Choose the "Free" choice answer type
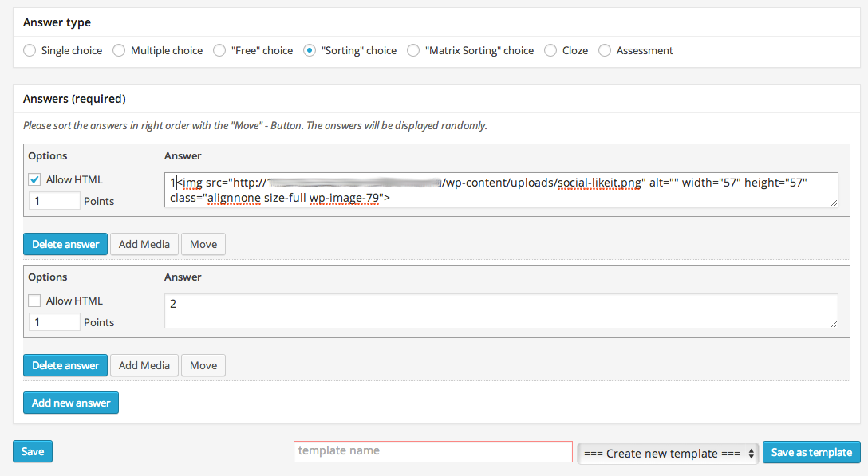Image resolution: width=868 pixels, height=476 pixels. pyautogui.click(x=219, y=50)
